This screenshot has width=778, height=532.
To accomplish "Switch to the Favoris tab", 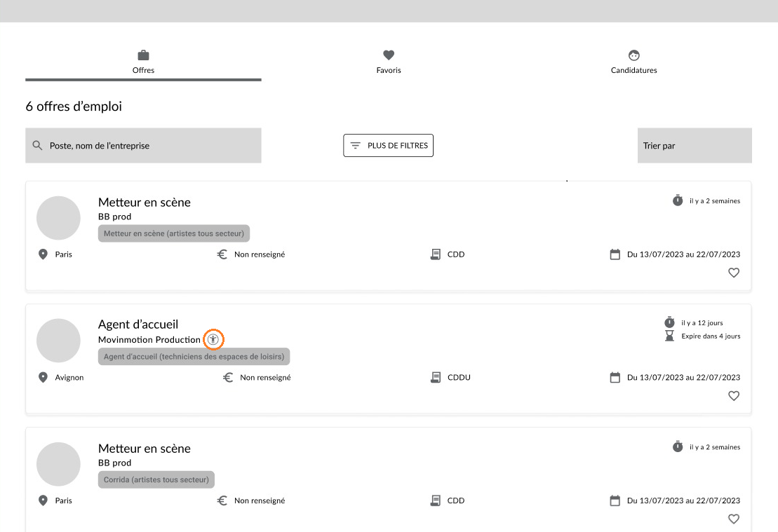I will click(x=389, y=62).
